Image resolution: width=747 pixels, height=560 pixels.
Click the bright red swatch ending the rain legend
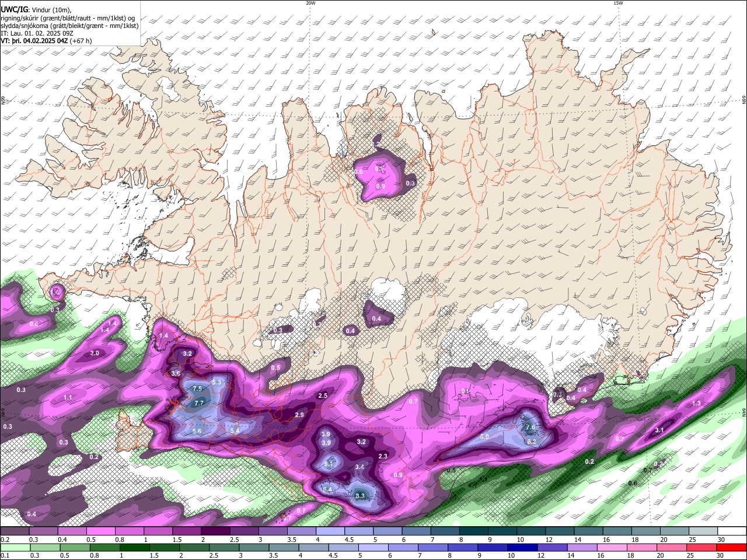[731, 547]
